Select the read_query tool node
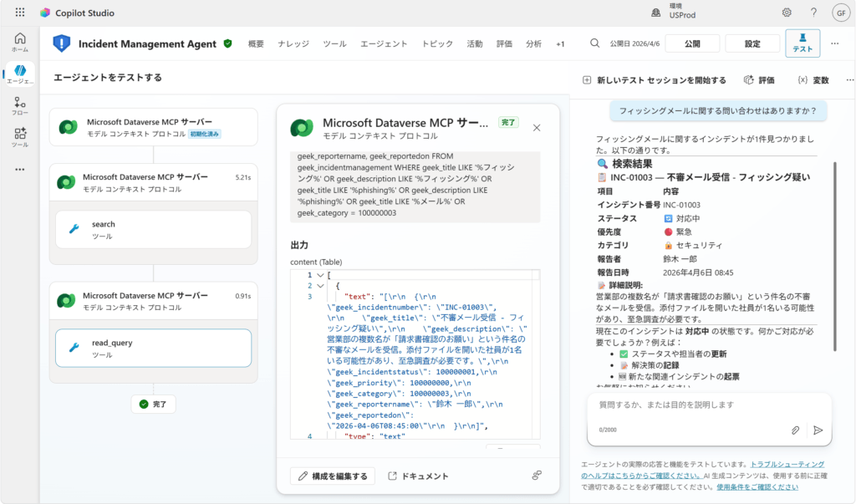The width and height of the screenshot is (856, 504). pyautogui.click(x=153, y=348)
